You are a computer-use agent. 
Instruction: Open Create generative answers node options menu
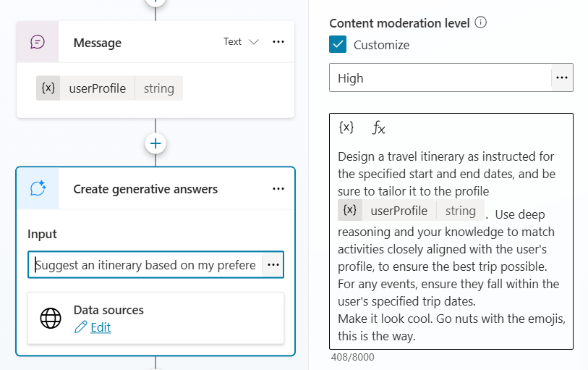pos(278,189)
